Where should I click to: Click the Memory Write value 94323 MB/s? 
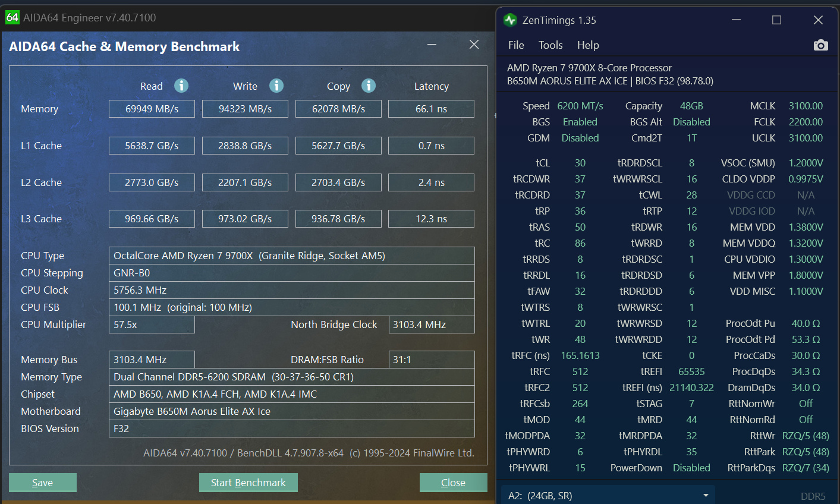tap(245, 109)
